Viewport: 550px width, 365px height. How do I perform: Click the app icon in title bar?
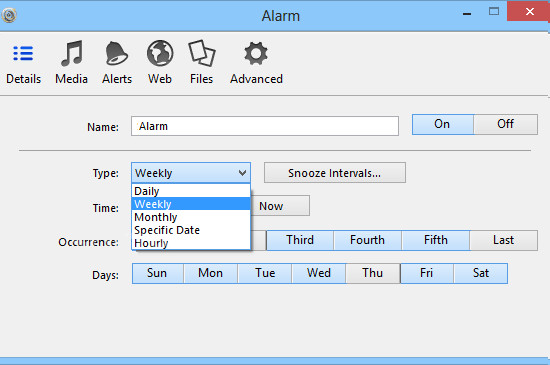pyautogui.click(x=9, y=15)
